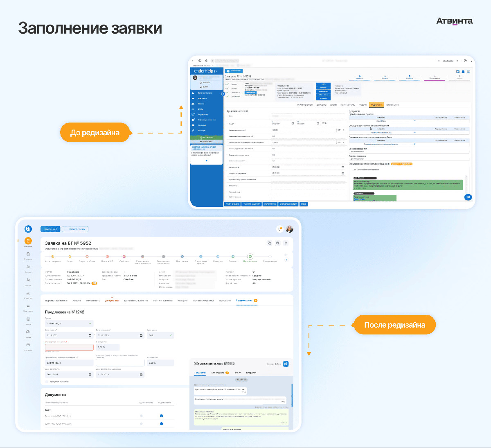
Task: Toggle the checked bank signature box for the first document
Action: point(161,416)
